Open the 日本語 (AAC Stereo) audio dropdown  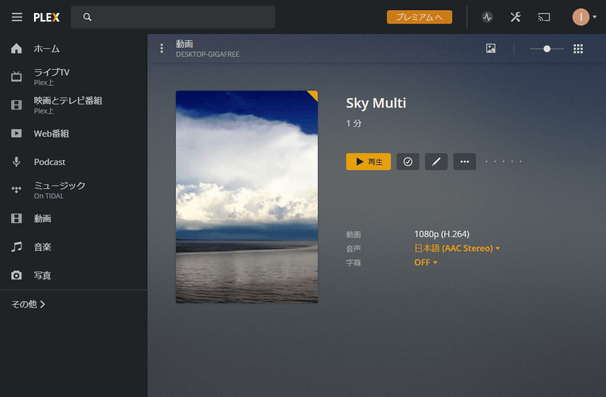click(x=457, y=248)
